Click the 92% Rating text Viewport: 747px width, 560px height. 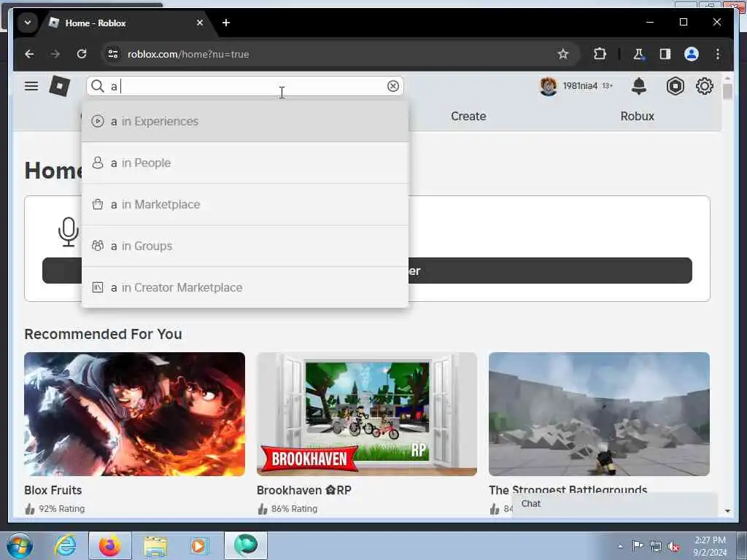click(x=61, y=508)
